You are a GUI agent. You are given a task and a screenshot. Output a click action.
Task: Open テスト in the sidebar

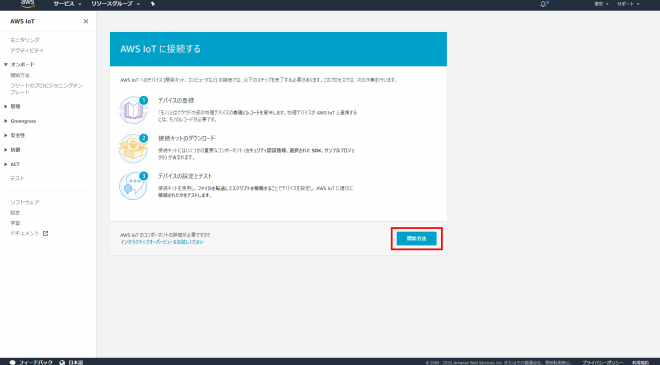coord(17,179)
